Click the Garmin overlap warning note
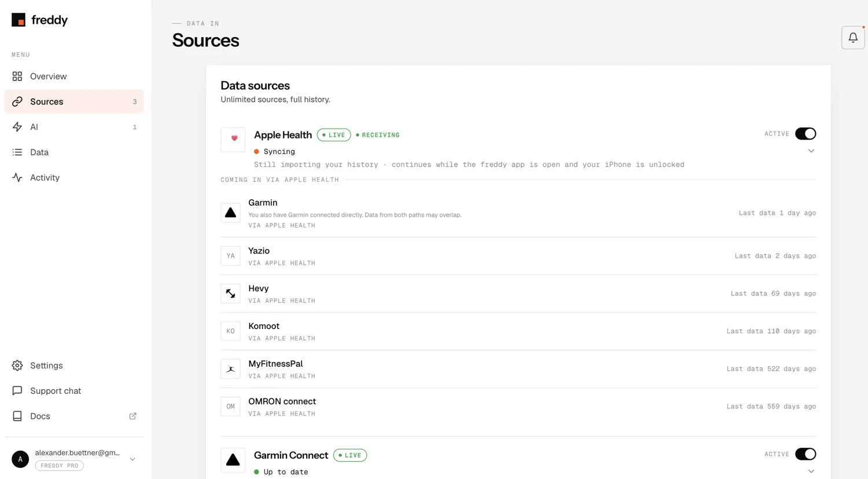Image resolution: width=868 pixels, height=479 pixels. pyautogui.click(x=355, y=215)
